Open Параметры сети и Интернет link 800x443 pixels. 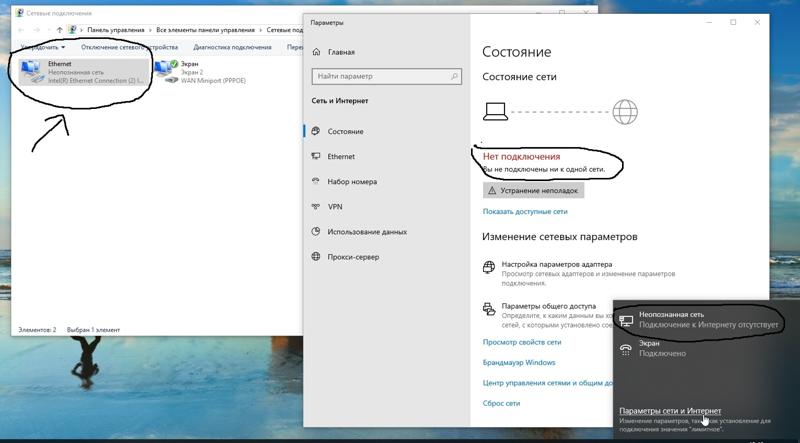pyautogui.click(x=670, y=411)
